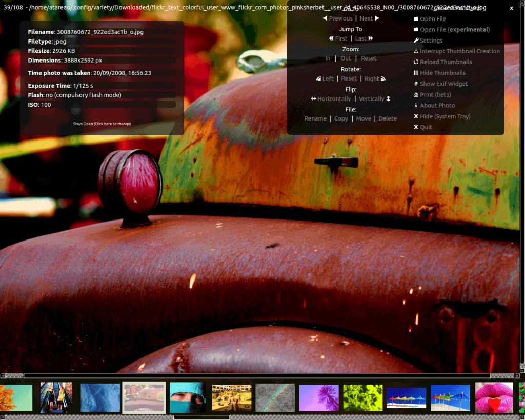Toggle the Stays Open widget setting
525x420 pixels.
102,124
